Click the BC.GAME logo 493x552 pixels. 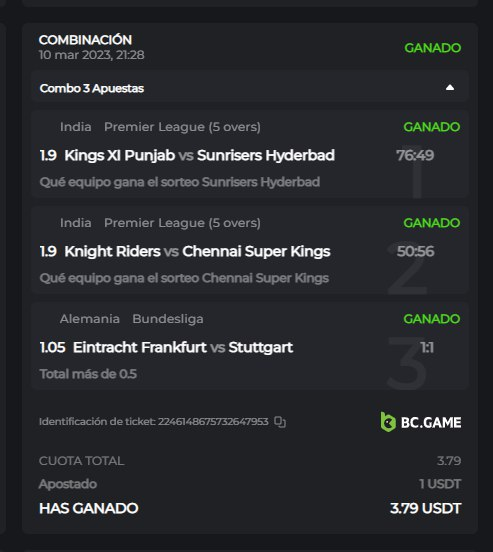(421, 422)
